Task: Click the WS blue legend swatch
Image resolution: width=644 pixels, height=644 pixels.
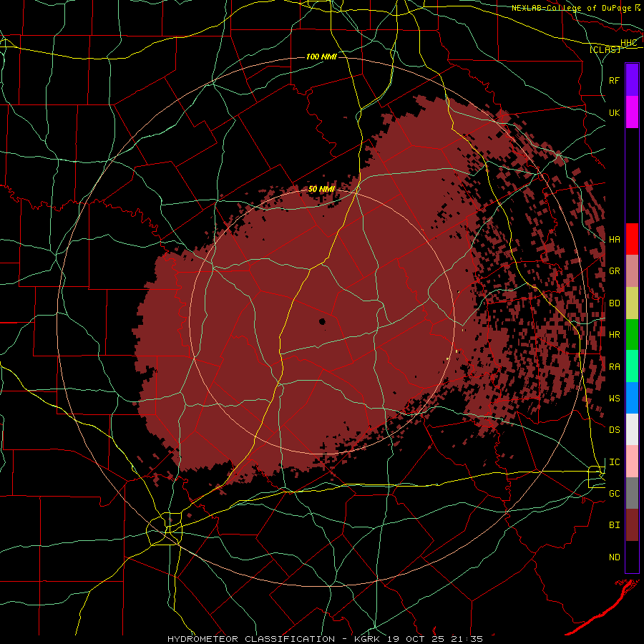Action: [x=632, y=398]
